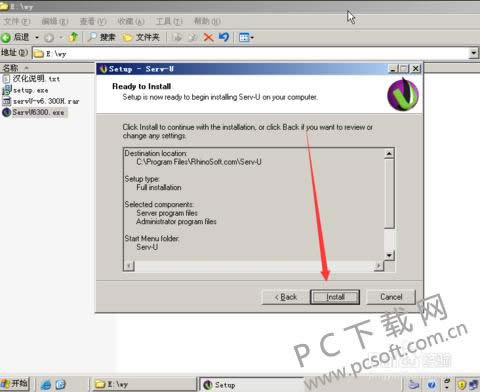The image size is (480, 392).
Task: Click the Install button
Action: point(335,297)
